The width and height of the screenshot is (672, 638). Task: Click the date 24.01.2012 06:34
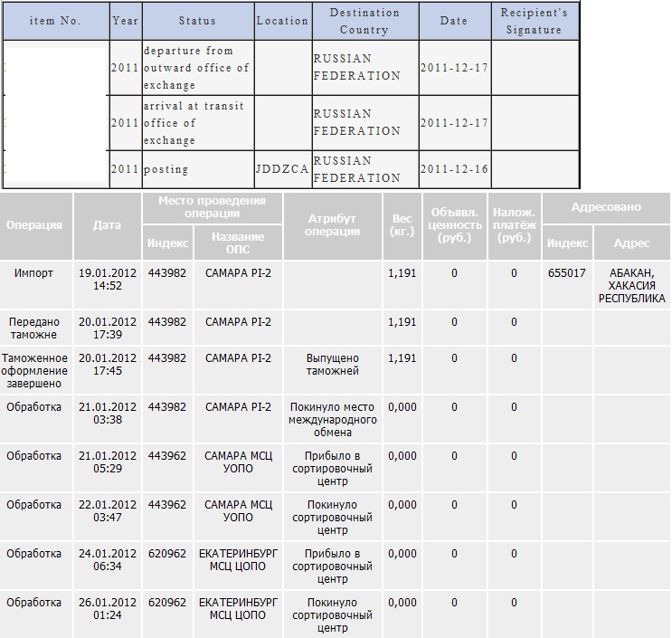107,560
